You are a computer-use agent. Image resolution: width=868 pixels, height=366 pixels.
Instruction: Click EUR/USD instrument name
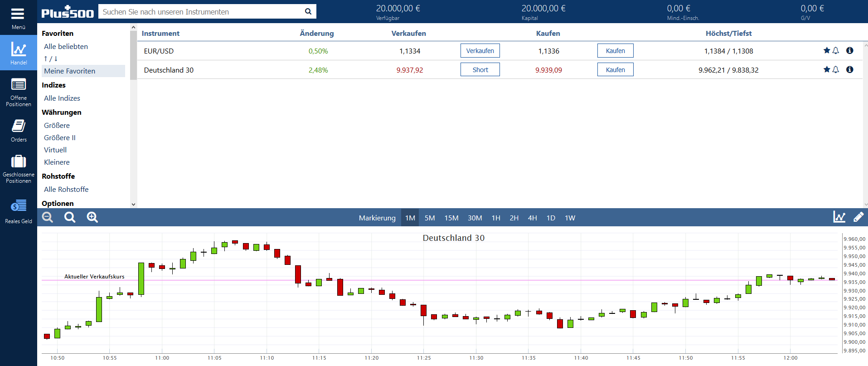159,51
